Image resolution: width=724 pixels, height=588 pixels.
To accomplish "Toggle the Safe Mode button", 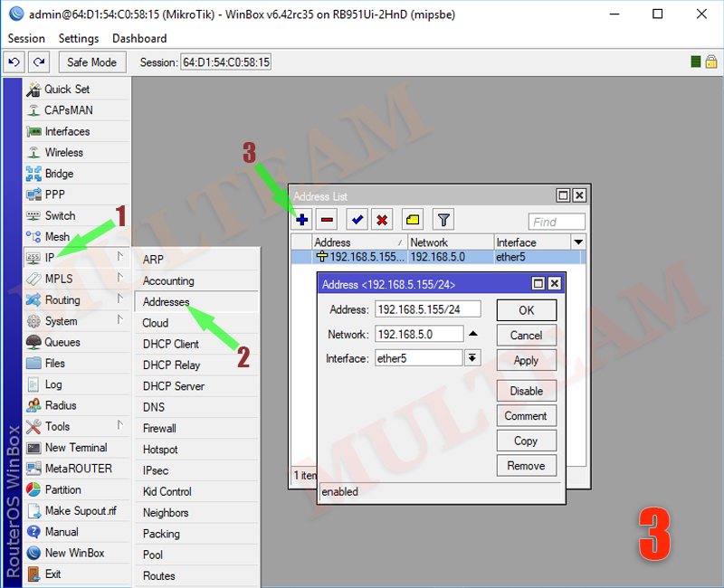I will tap(91, 62).
